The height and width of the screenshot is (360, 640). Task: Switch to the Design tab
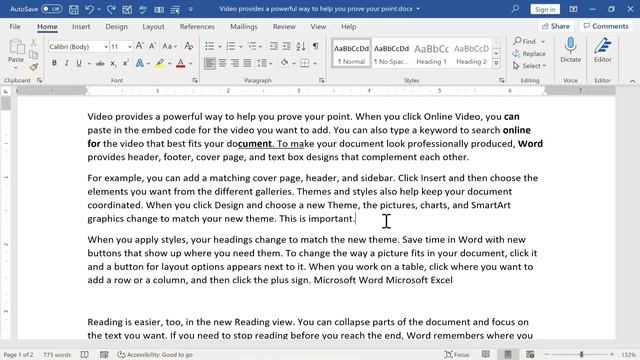click(116, 27)
